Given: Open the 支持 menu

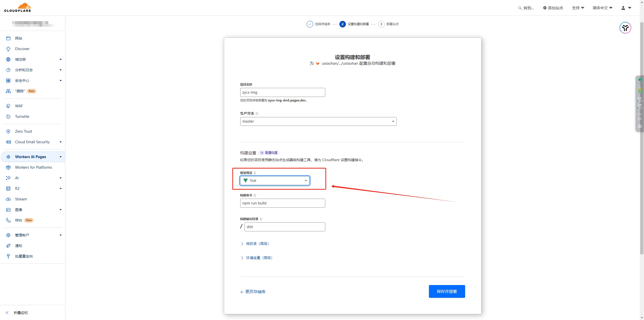Looking at the screenshot, I should click(578, 8).
